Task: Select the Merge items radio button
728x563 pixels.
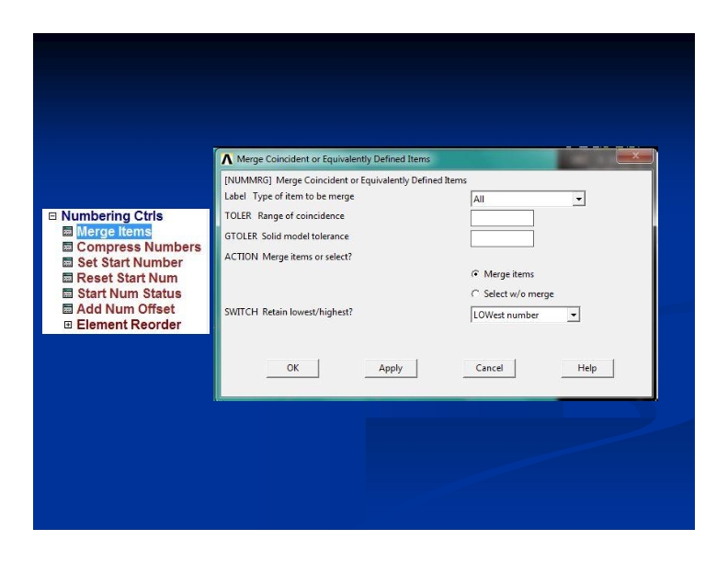Action: (475, 274)
